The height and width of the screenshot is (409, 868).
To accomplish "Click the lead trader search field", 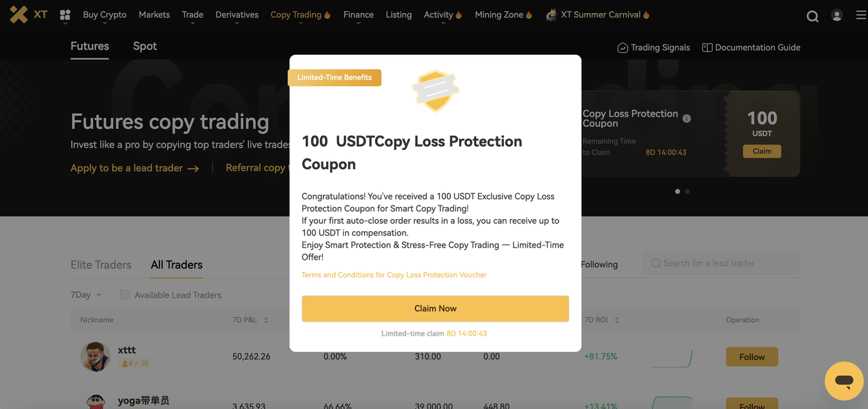I will tap(722, 263).
